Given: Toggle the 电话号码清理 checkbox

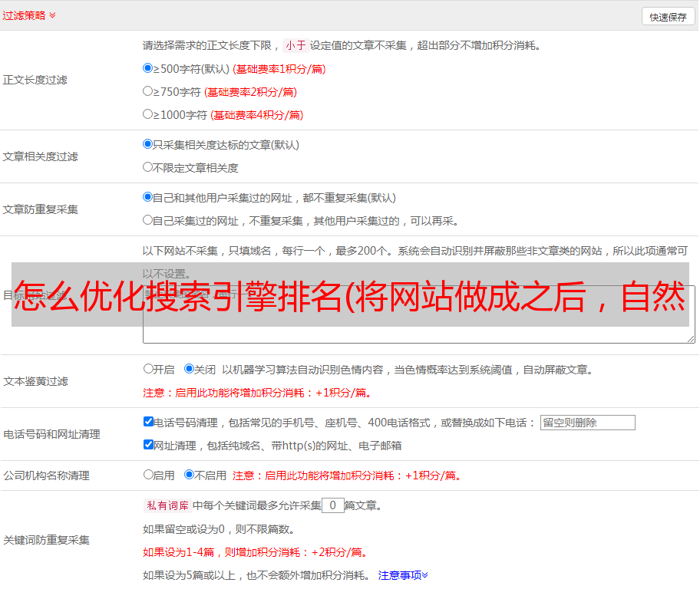Looking at the screenshot, I should (149, 422).
